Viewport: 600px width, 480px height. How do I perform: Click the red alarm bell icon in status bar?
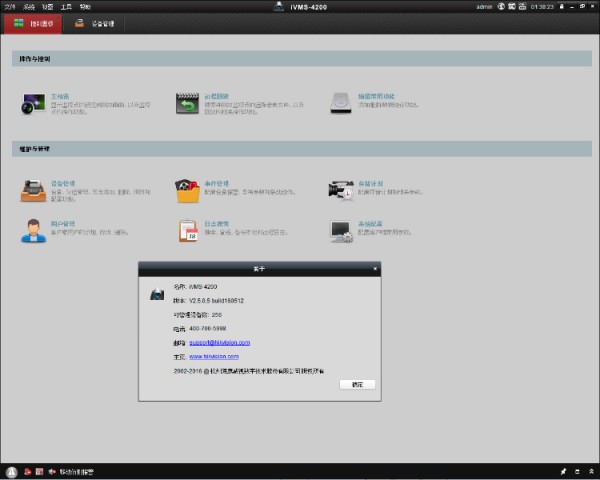(x=28, y=472)
